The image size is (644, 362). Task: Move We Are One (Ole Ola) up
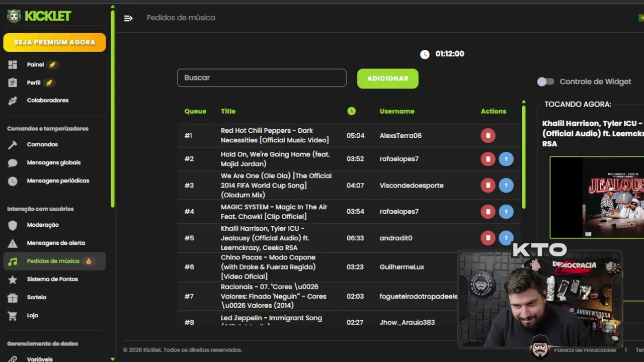point(506,185)
